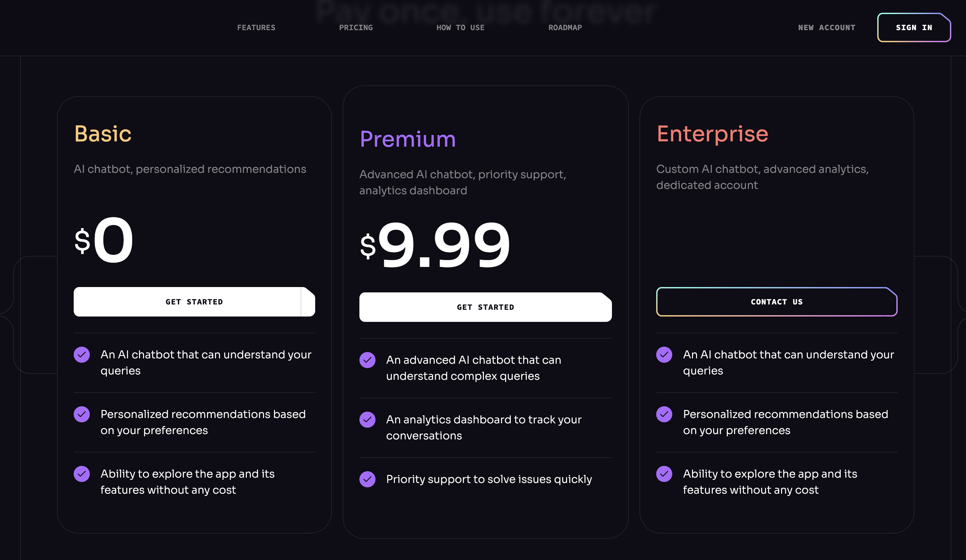Click the checkmark beside Priority support feature

(367, 479)
